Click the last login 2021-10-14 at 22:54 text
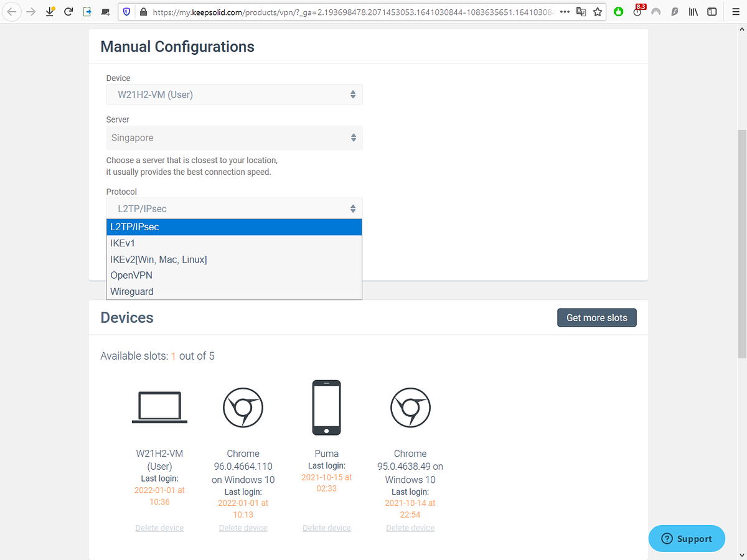This screenshot has width=747, height=560. tap(410, 508)
